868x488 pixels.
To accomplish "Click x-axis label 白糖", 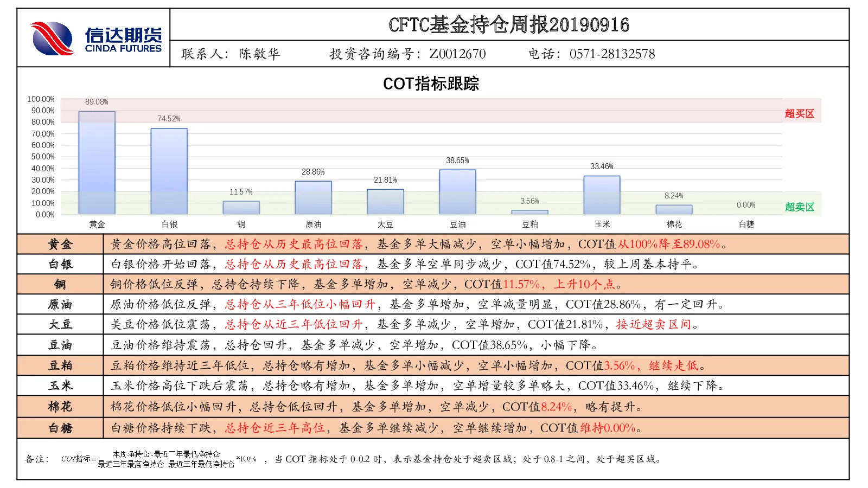I will 746,224.
